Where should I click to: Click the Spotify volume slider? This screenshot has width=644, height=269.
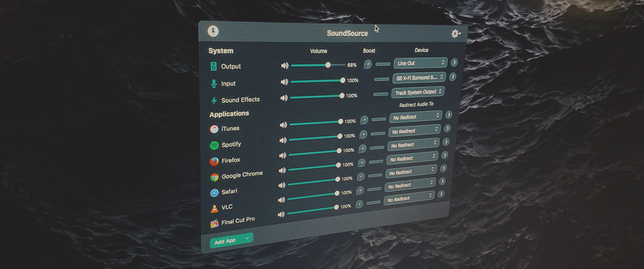click(316, 138)
